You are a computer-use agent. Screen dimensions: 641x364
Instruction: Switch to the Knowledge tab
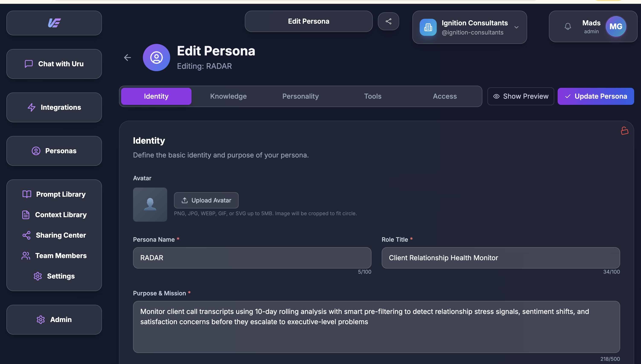[228, 96]
